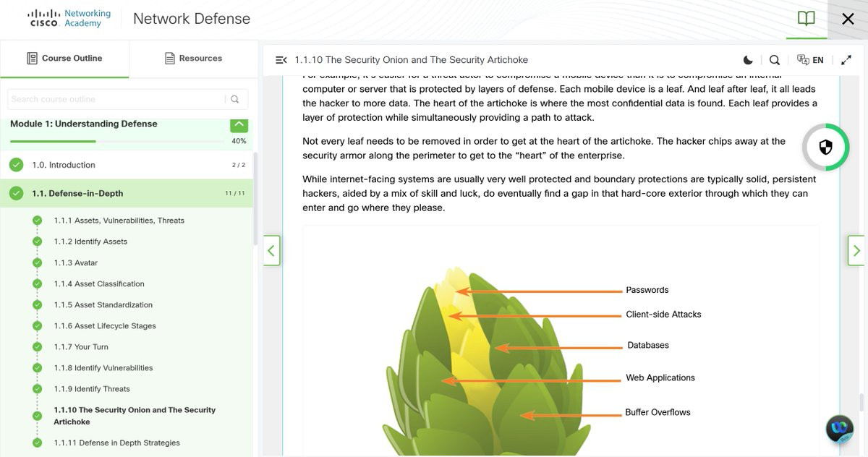Screen dimensions: 868x457
Task: Click the green check beside 1.1.9
Action: coord(38,388)
